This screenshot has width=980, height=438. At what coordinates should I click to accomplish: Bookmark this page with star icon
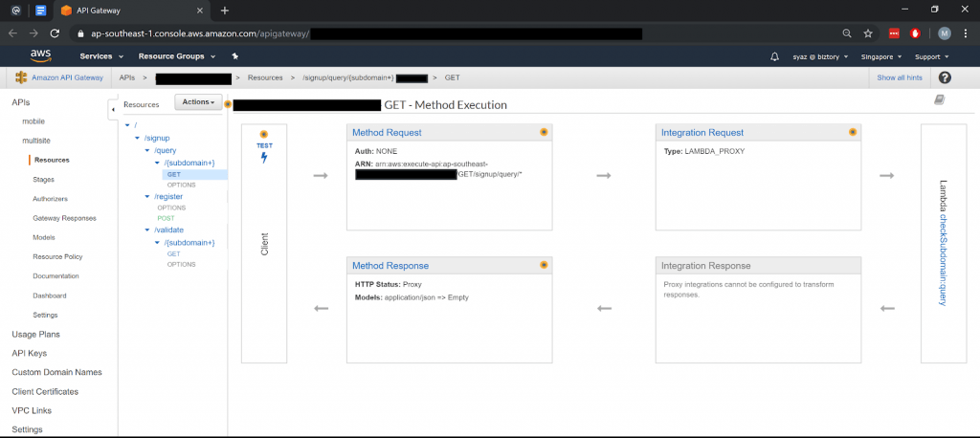(x=867, y=33)
